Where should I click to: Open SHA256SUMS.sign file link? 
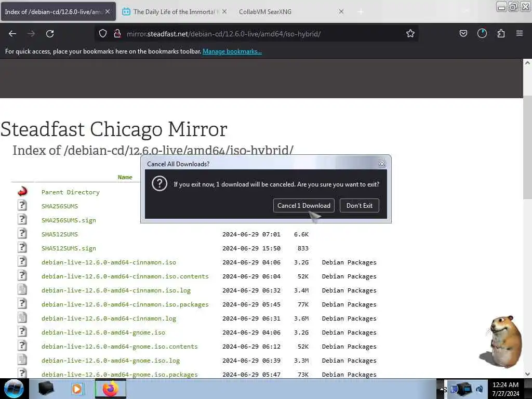69,220
